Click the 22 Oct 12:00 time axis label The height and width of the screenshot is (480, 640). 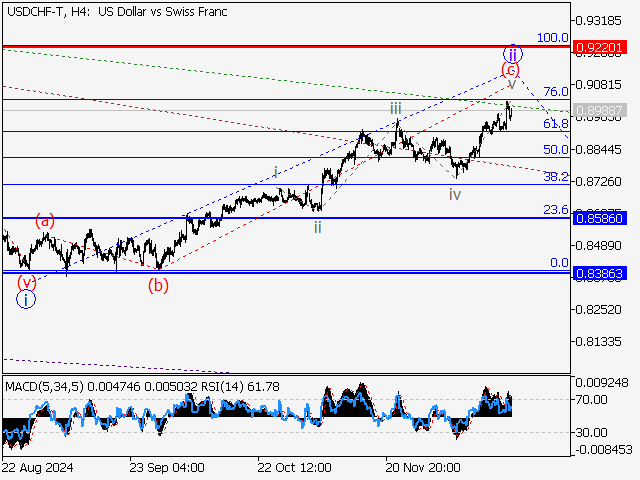point(293,467)
